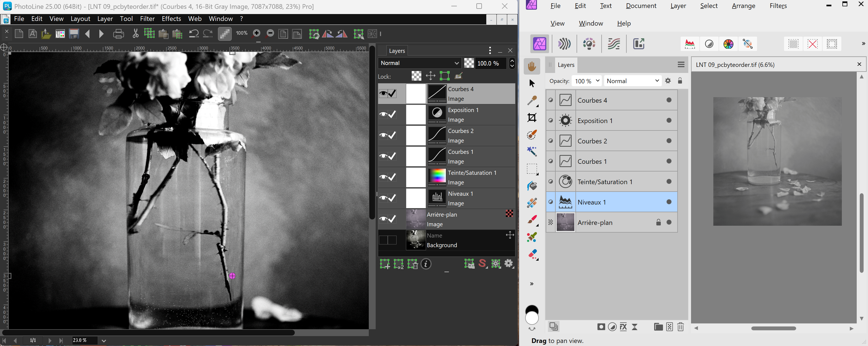868x346 pixels.
Task: Open the Affinity Layers panel hamburger menu
Action: point(681,64)
